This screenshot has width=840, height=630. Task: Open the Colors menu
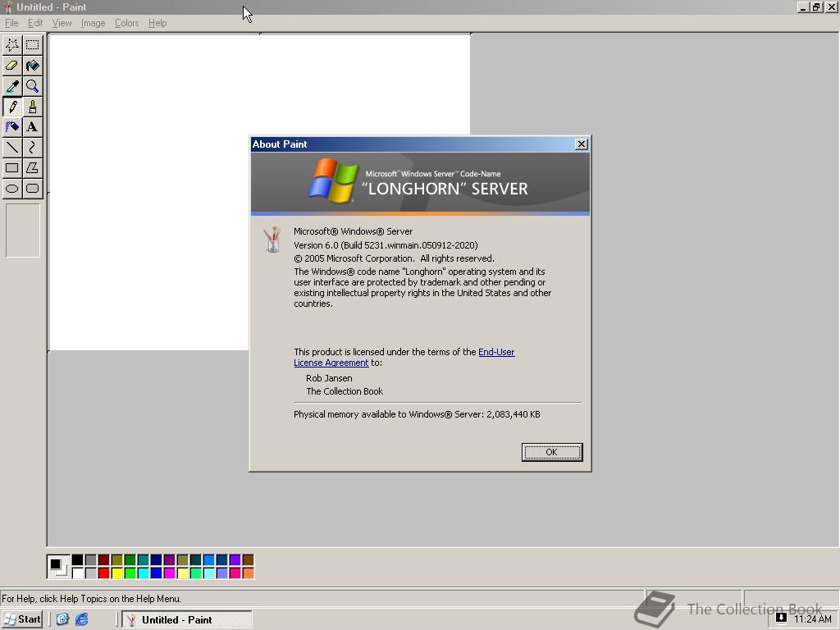point(126,23)
